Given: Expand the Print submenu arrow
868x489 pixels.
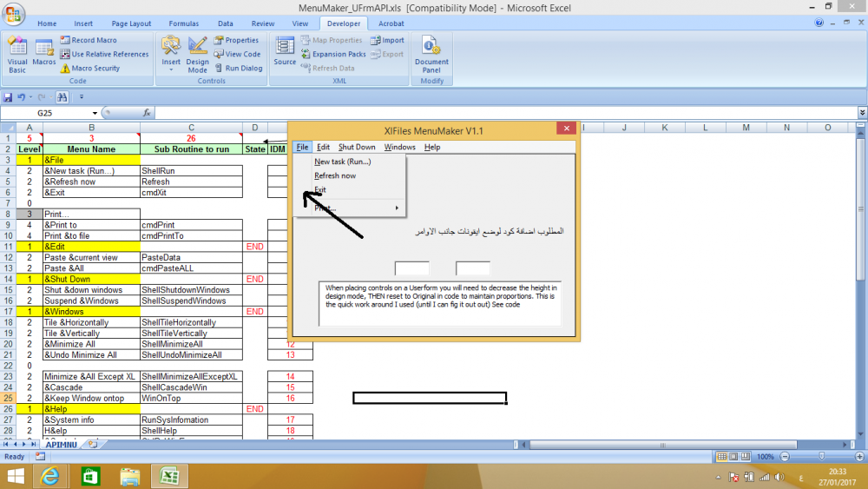Looking at the screenshot, I should pos(397,208).
